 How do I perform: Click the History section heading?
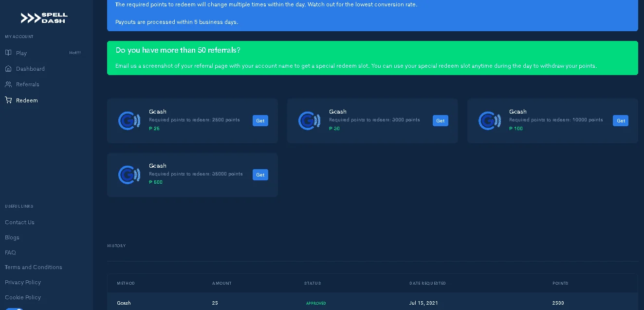[x=116, y=246]
